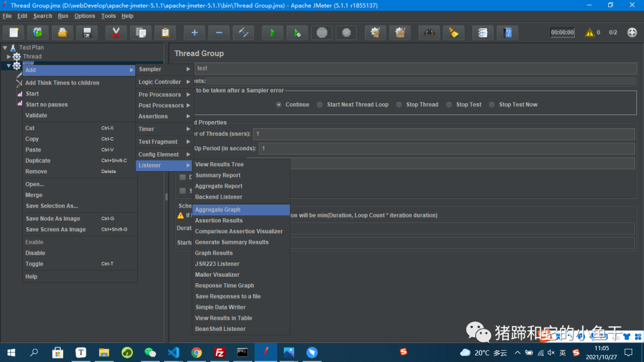Click the warning triangle log indicator

(x=590, y=32)
